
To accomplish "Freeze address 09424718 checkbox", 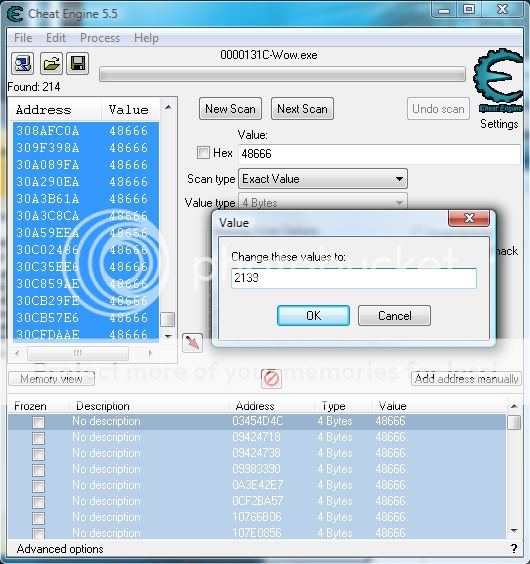I will click(38, 438).
